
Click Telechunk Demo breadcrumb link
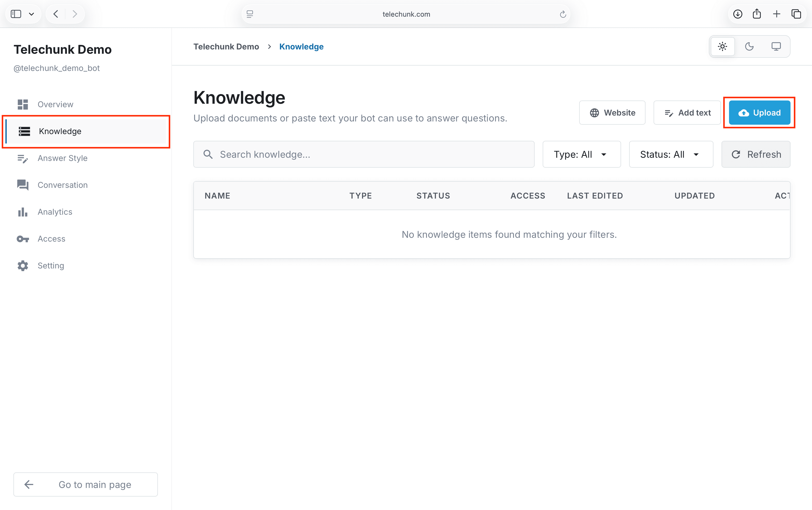[226, 46]
